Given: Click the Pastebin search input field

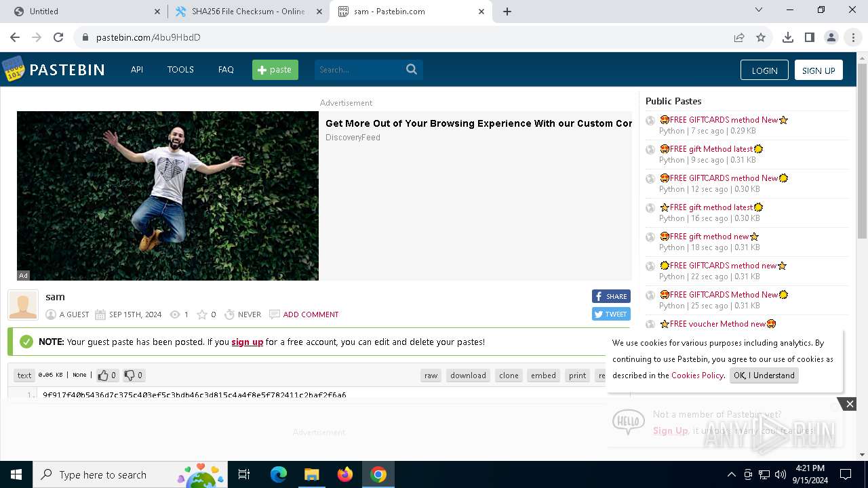Looking at the screenshot, I should [x=359, y=69].
